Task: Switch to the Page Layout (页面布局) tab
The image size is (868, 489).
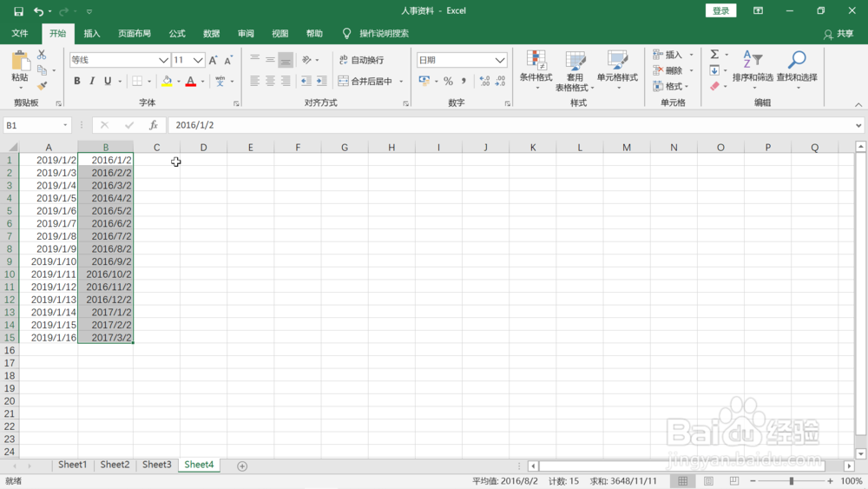Action: [x=135, y=34]
